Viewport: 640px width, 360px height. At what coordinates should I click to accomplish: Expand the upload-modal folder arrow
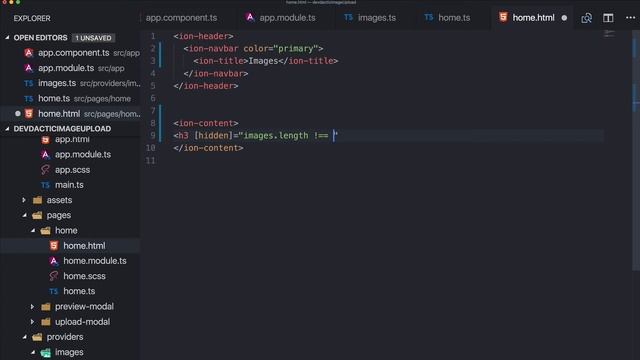(x=33, y=322)
